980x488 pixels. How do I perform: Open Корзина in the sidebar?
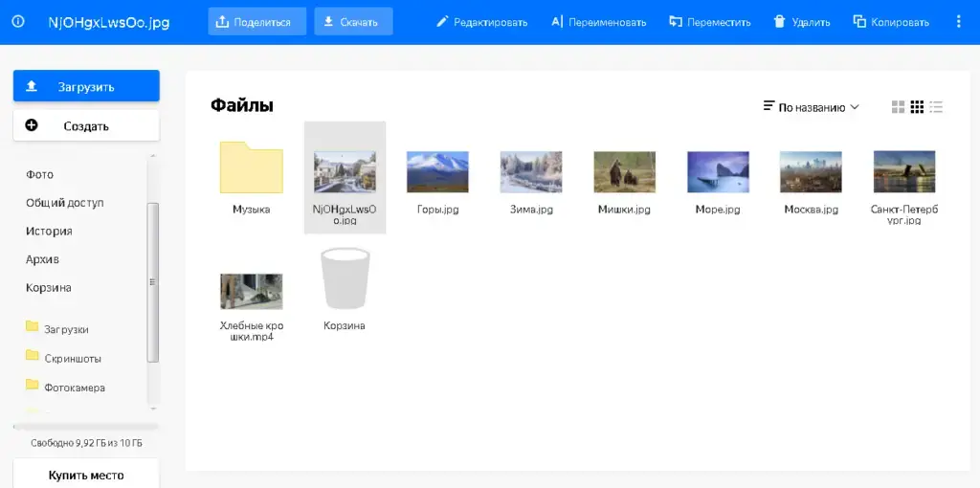pos(48,287)
